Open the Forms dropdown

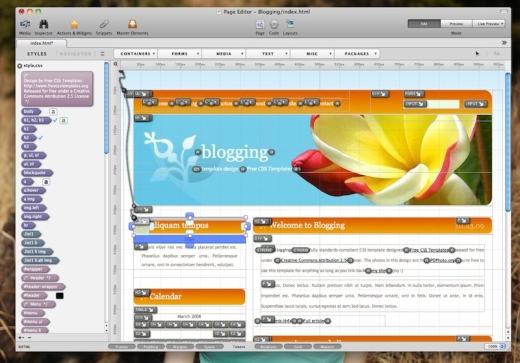coord(180,54)
